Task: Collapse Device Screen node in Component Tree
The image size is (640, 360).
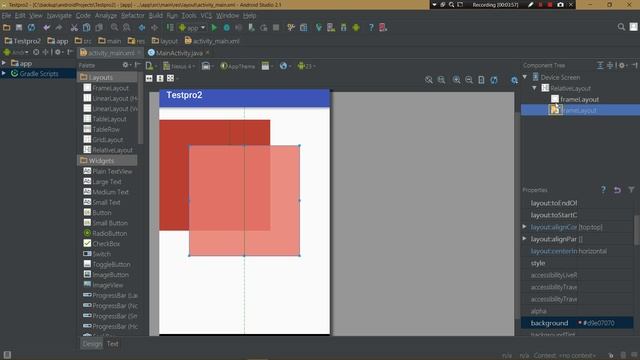Action: click(525, 77)
